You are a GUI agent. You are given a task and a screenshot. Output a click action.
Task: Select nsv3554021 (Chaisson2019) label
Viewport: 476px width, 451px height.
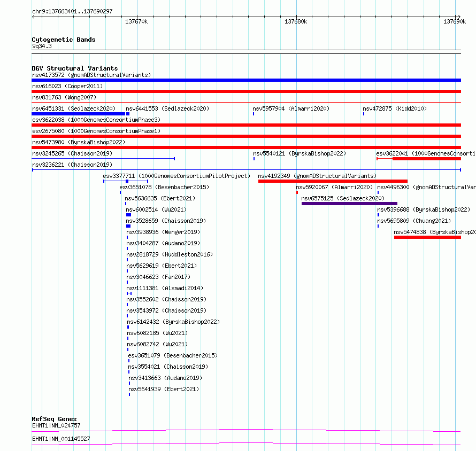[168, 367]
